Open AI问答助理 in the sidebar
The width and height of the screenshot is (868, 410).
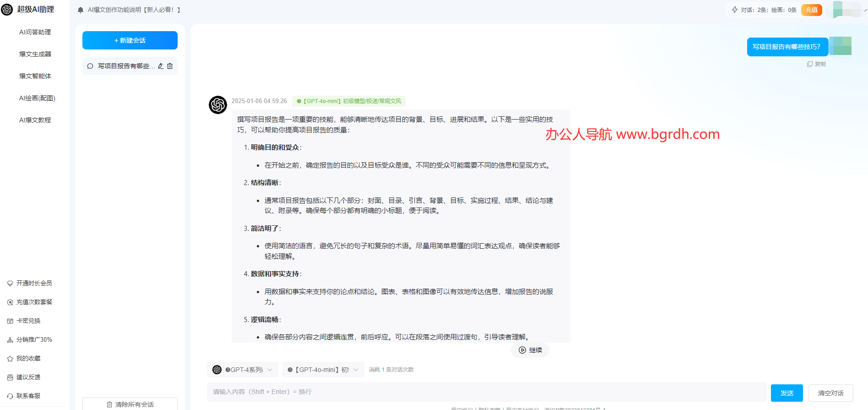pyautogui.click(x=35, y=32)
